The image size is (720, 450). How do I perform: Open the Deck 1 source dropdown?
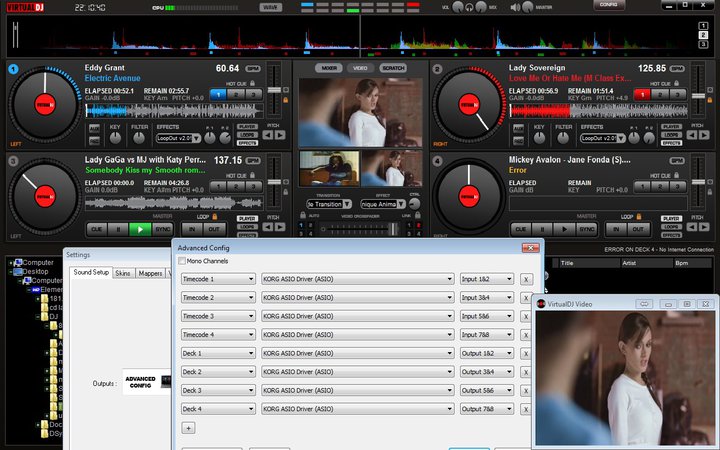[218, 353]
